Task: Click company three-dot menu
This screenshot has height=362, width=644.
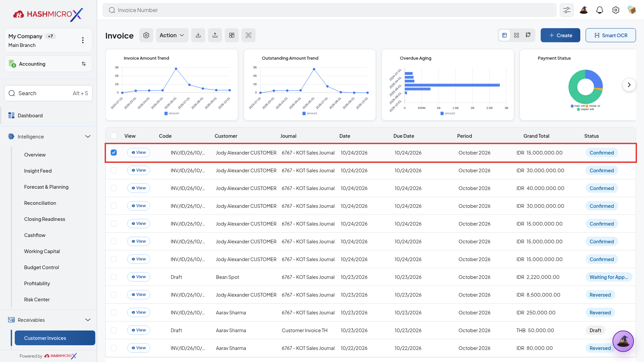Action: coord(83,40)
